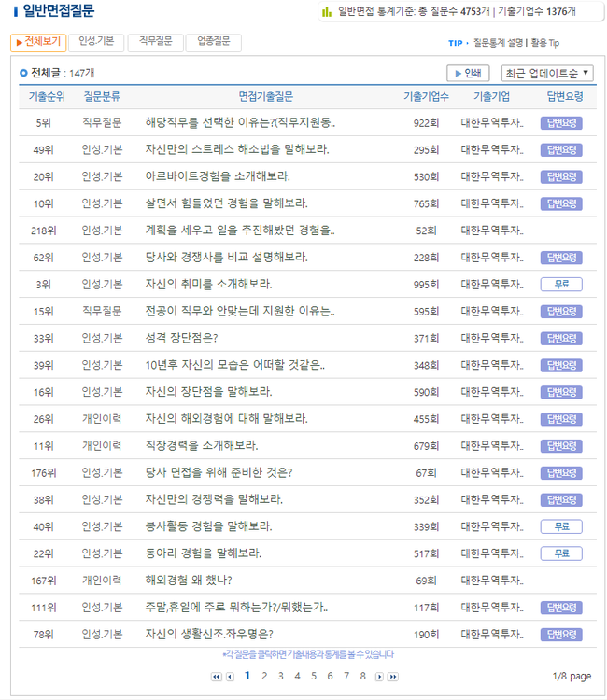Click 답변요령 for 성격 장단점은 question

pyautogui.click(x=561, y=339)
